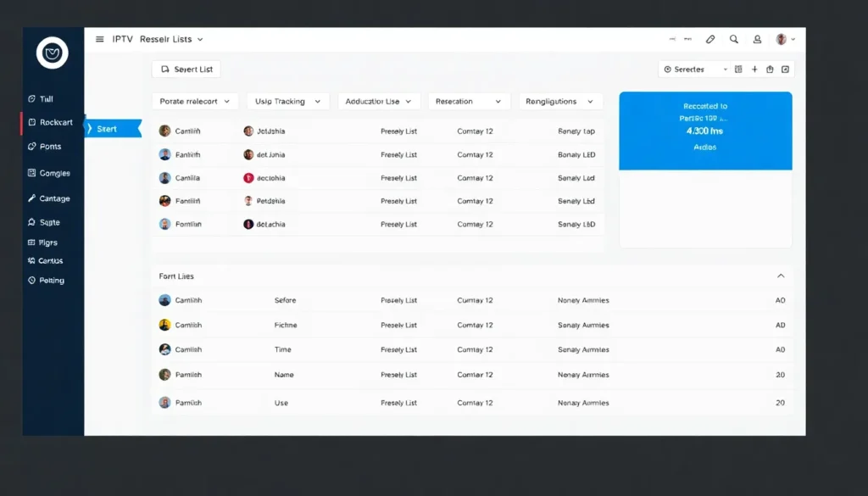The image size is (868, 496).
Task: Click the Seyert List button
Action: tap(186, 70)
